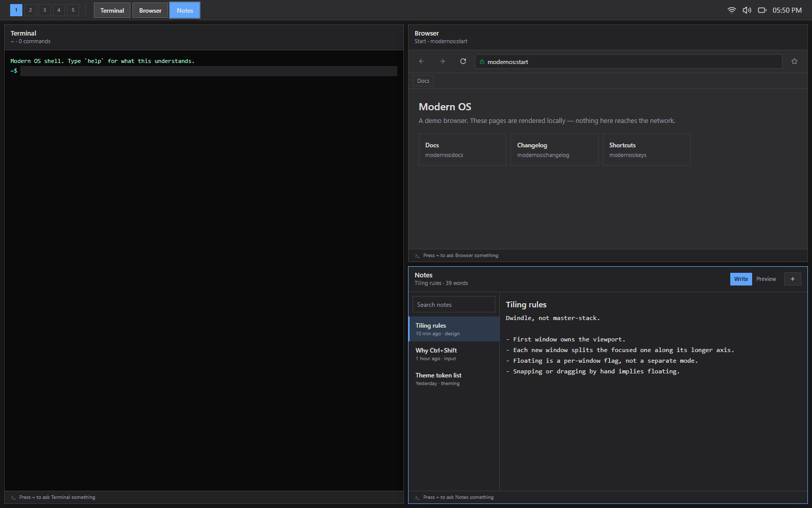The width and height of the screenshot is (812, 508).
Task: Click the Terminal window title
Action: 23,33
